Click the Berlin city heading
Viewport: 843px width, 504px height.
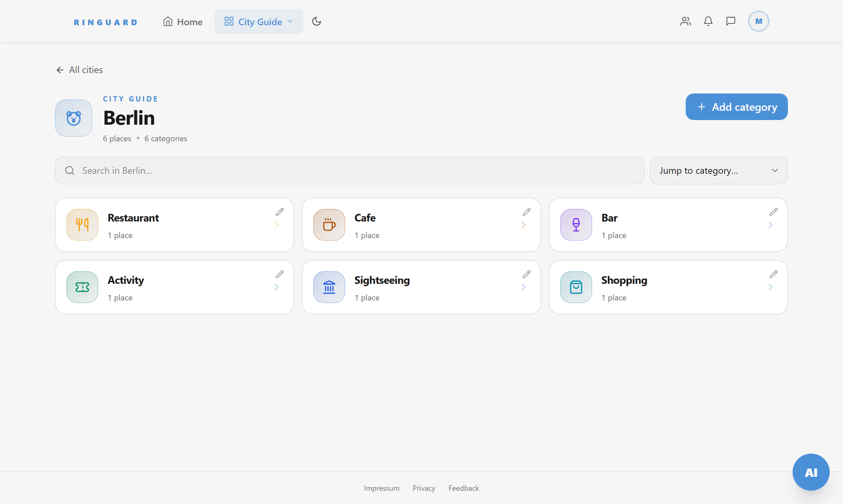coord(129,118)
